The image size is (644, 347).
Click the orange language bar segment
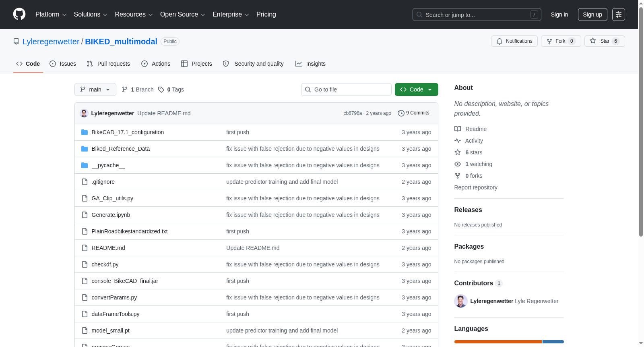[498, 342]
